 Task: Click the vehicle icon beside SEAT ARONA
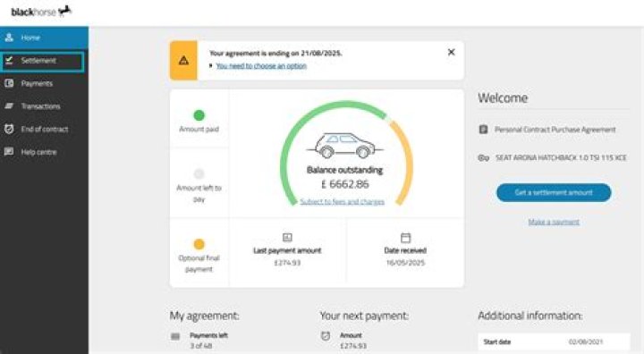point(483,157)
